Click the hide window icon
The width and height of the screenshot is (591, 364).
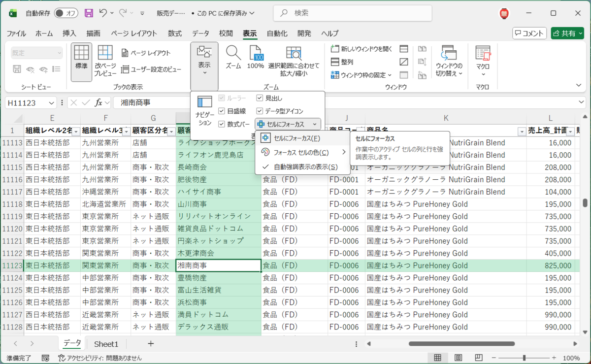(404, 62)
